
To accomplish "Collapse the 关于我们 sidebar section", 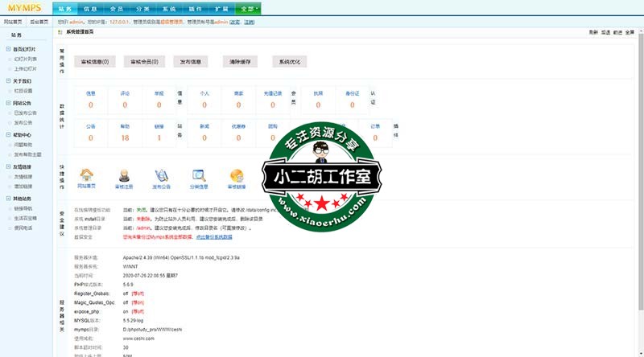I will tap(6, 80).
